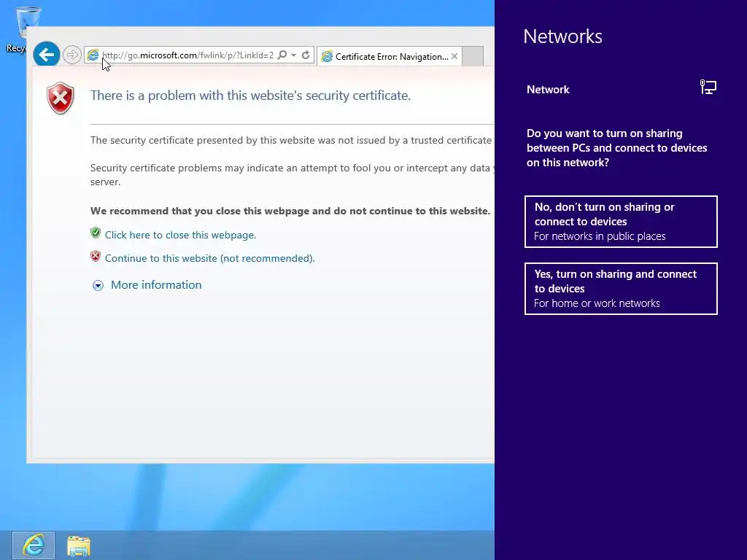Click the red shield beside continue link

point(96,256)
